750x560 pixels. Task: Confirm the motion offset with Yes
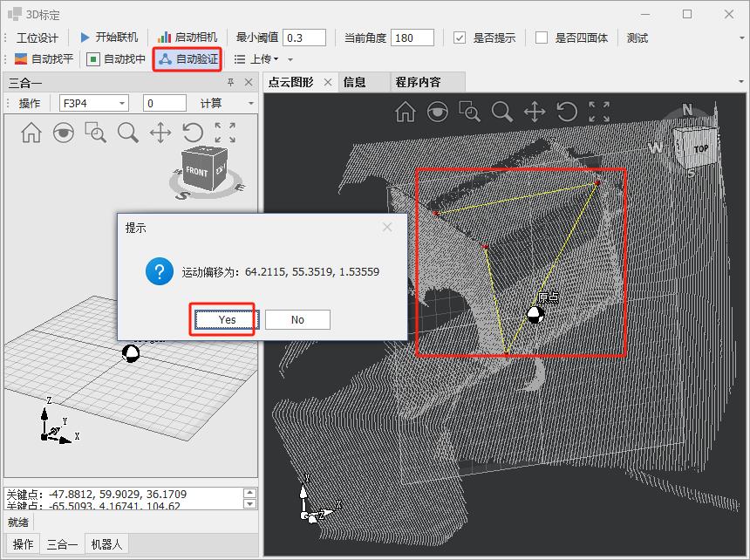point(227,319)
